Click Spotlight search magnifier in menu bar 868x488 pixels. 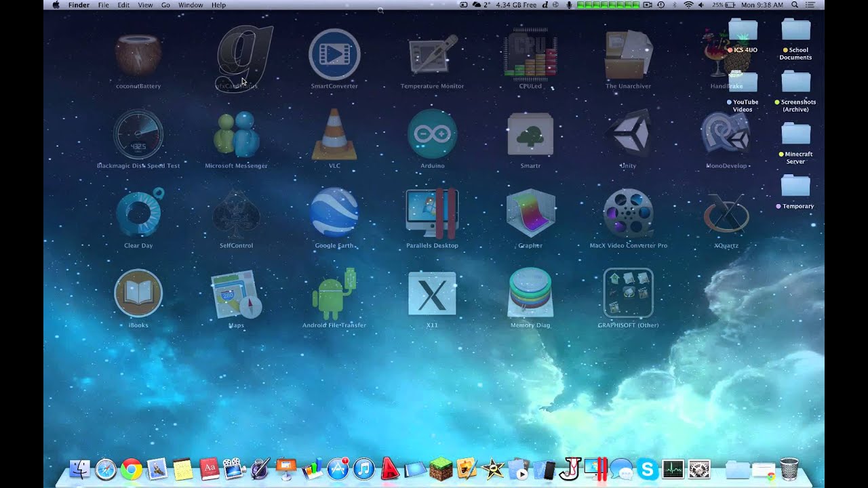click(795, 5)
